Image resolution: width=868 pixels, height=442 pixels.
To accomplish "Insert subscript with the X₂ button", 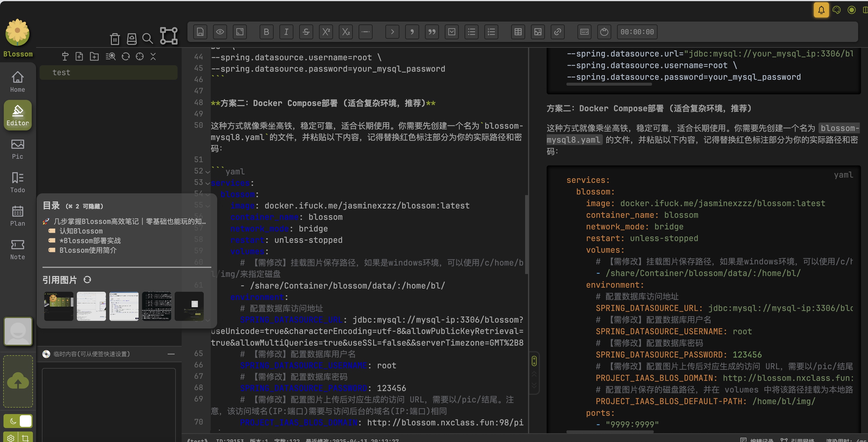I will click(x=346, y=32).
